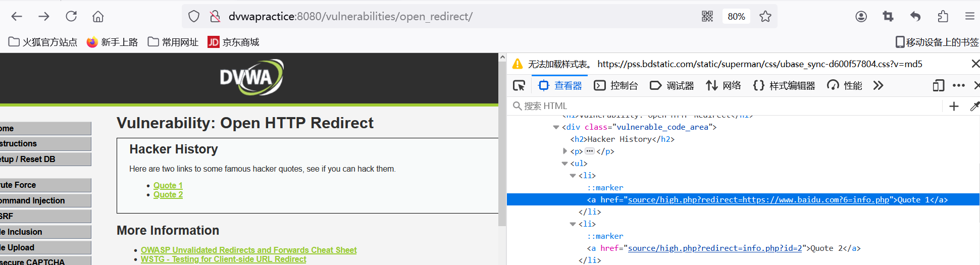Open the browser home page
This screenshot has width=980, height=265.
tap(98, 16)
